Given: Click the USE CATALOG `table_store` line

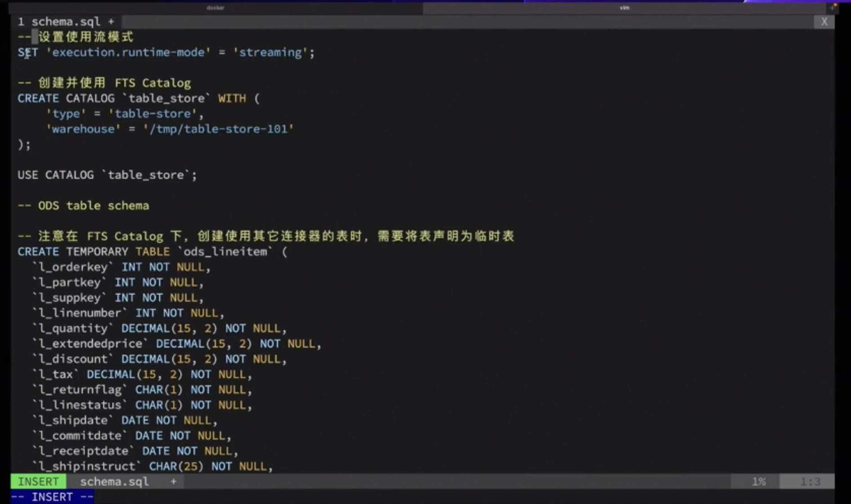Looking at the screenshot, I should click(x=106, y=175).
